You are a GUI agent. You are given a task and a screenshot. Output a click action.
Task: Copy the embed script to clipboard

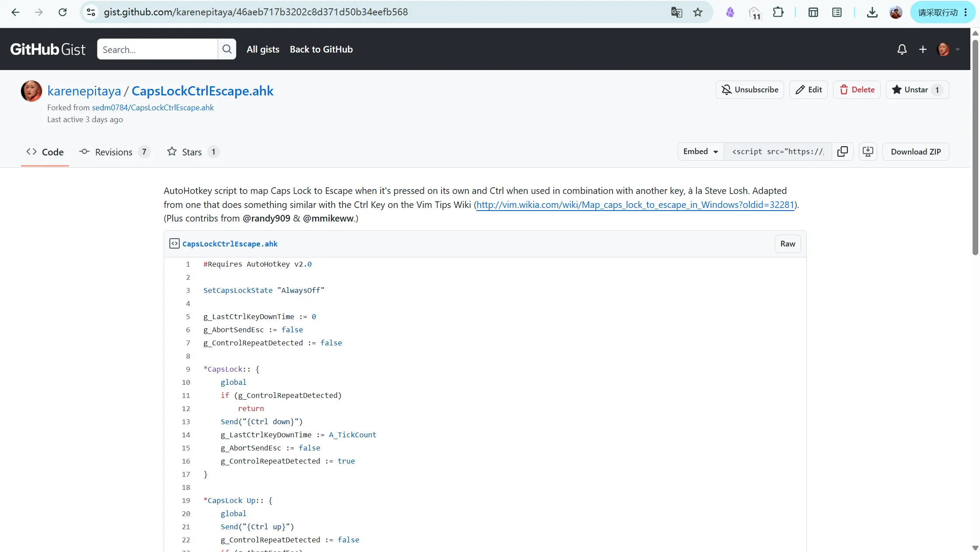pyautogui.click(x=842, y=151)
